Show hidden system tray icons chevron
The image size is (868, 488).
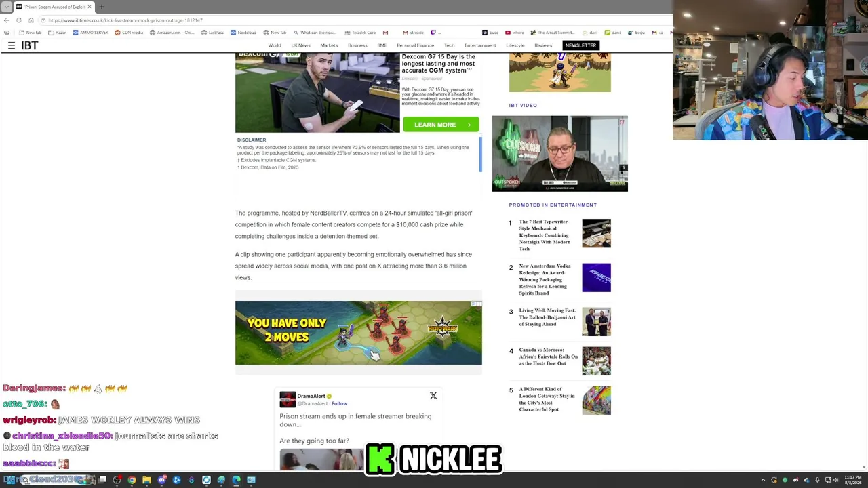tap(763, 480)
